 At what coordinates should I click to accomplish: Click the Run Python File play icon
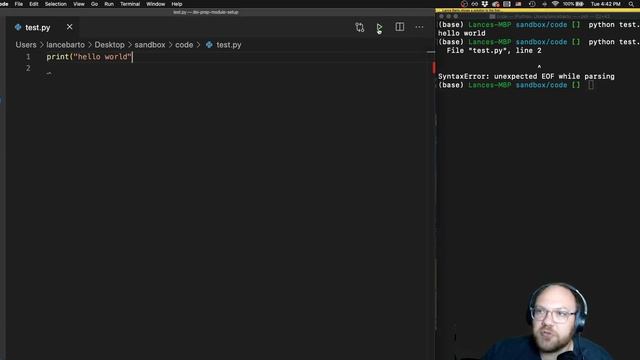[379, 27]
